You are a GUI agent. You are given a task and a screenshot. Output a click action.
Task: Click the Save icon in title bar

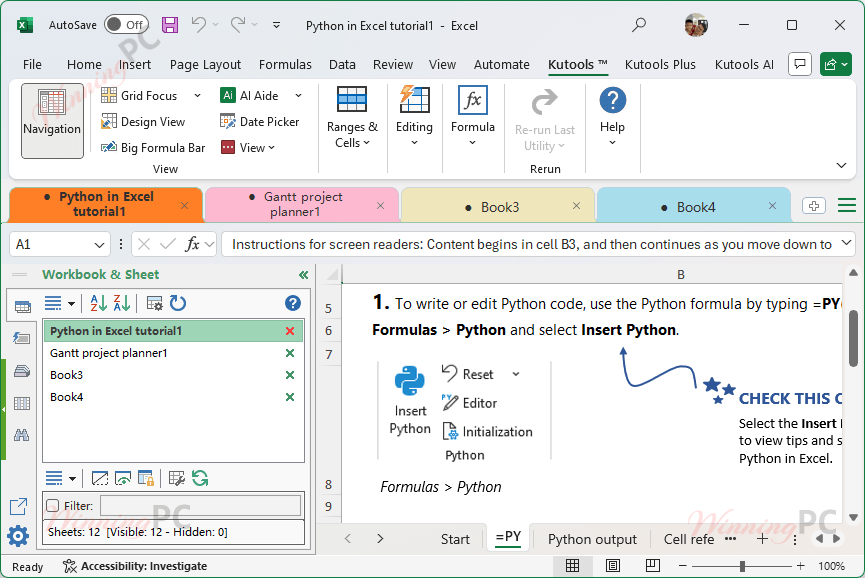[x=169, y=25]
